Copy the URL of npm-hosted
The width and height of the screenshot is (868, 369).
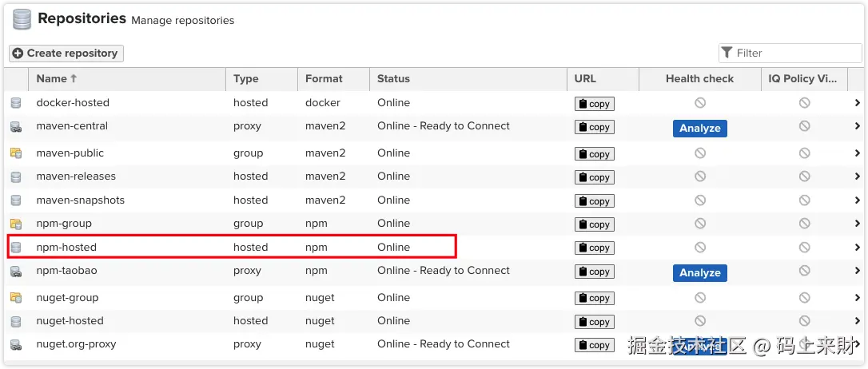tap(595, 248)
